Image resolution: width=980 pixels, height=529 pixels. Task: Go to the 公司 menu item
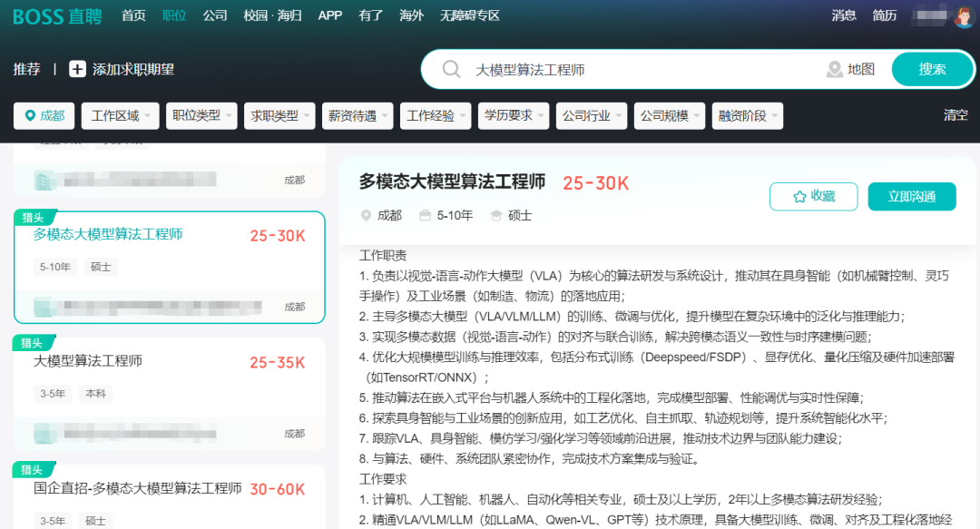tap(215, 15)
